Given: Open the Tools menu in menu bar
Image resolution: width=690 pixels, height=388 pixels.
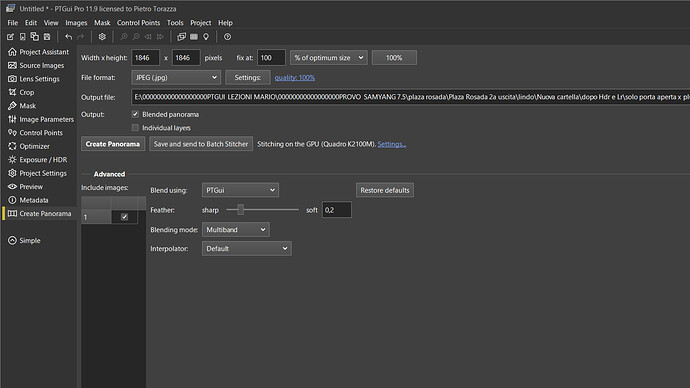Looking at the screenshot, I should 175,23.
